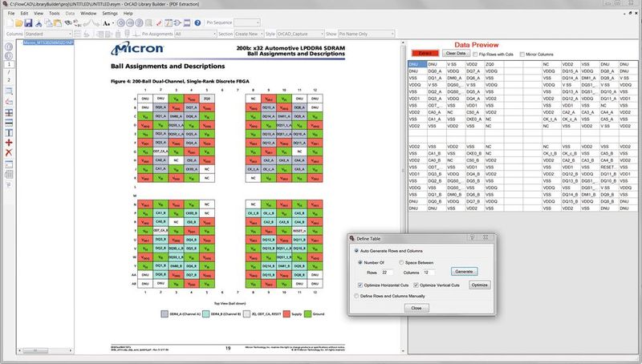The height and width of the screenshot is (364, 642).
Task: Click the second circular zoom icon in toolbar
Action: [130, 23]
